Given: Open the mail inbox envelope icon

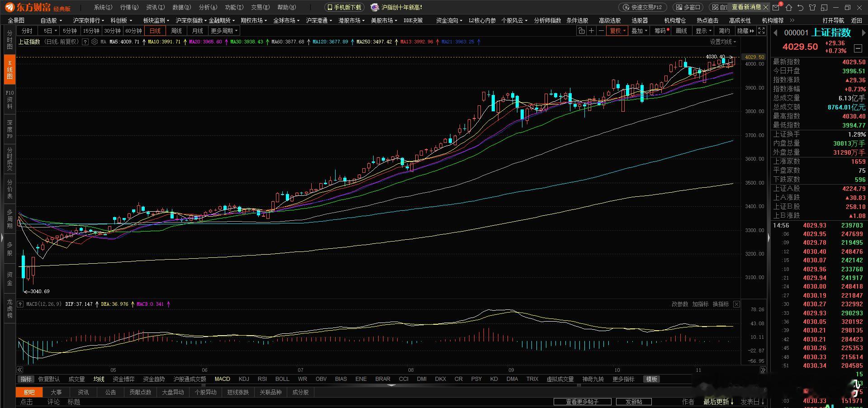Looking at the screenshot, I should [x=777, y=7].
